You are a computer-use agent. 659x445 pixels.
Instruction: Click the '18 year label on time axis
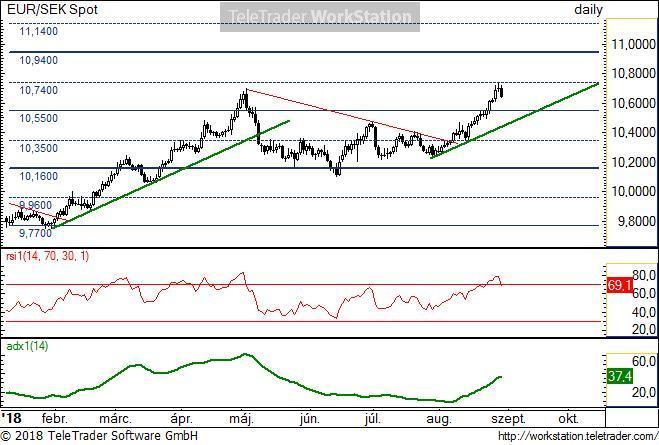pos(11,418)
